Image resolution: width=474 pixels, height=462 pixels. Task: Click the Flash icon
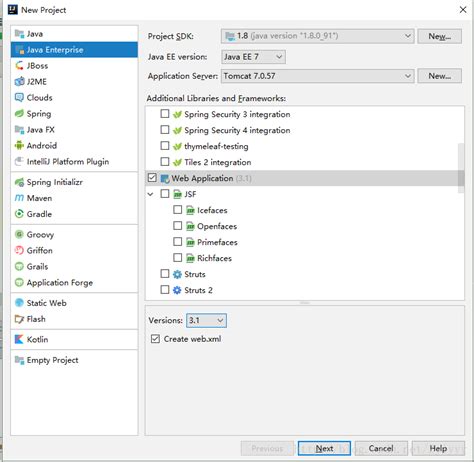[19, 319]
